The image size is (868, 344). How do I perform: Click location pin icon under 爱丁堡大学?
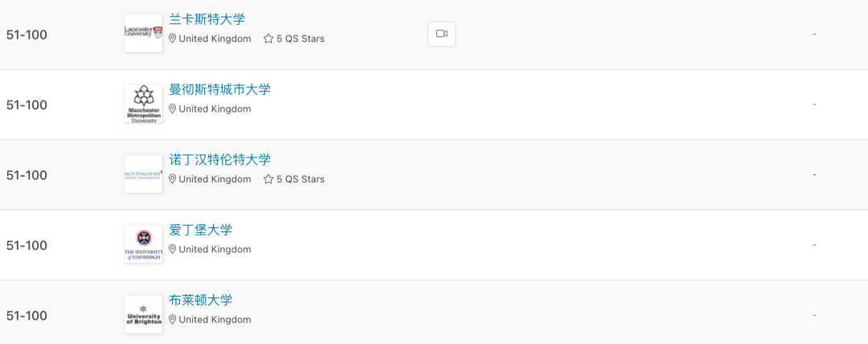pyautogui.click(x=172, y=249)
